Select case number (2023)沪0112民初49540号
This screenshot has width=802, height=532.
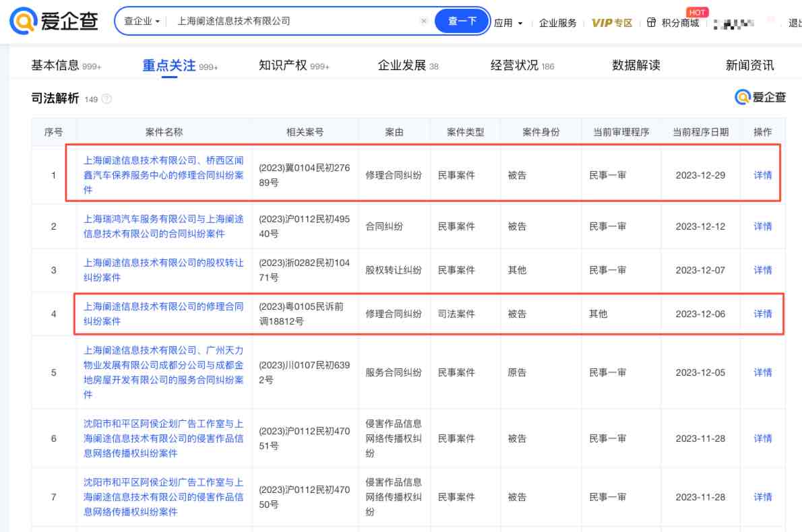[x=305, y=226]
